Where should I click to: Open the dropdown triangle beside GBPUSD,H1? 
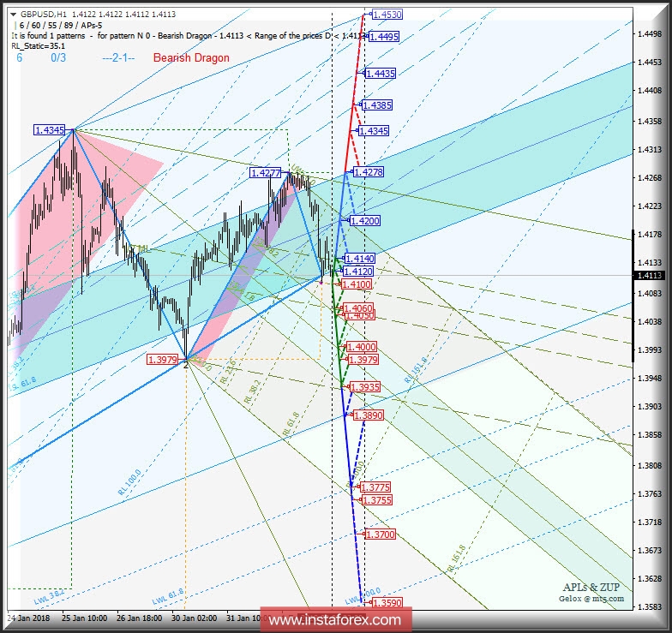coord(14,14)
